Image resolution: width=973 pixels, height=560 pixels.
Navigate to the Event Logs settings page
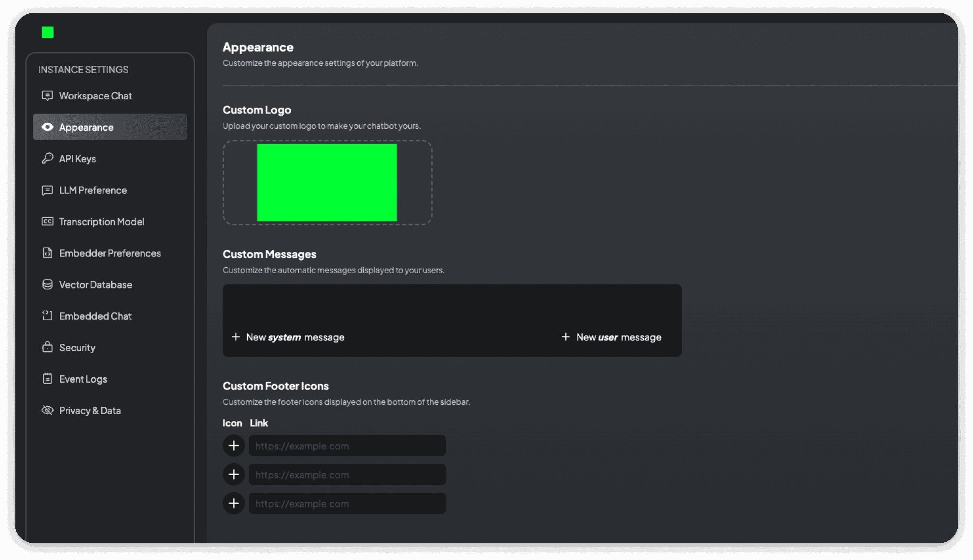click(x=83, y=378)
